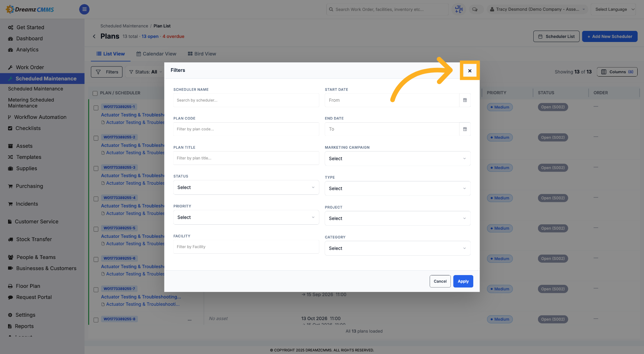Open Supplies in sidebar
644x354 pixels.
click(27, 168)
